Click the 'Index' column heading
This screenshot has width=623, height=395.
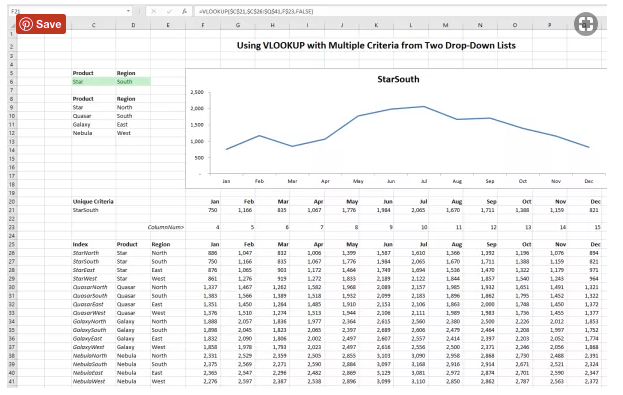[x=80, y=244]
